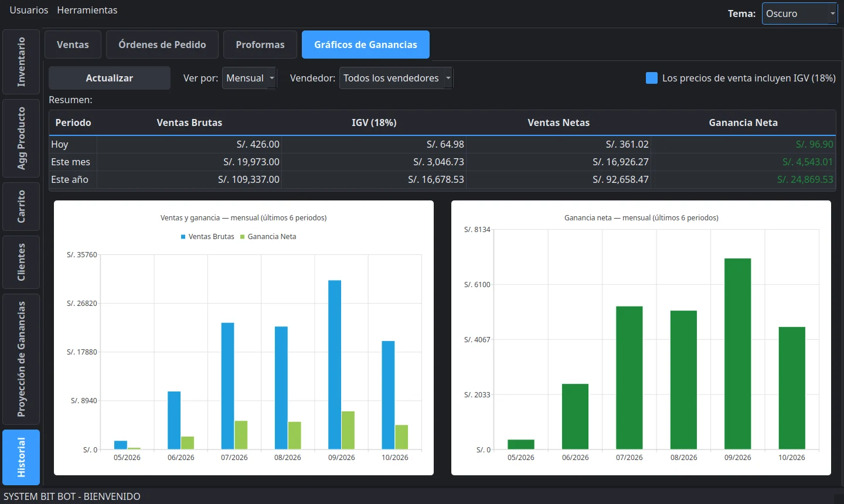Image resolution: width=844 pixels, height=504 pixels.
Task: Click the blue Ventas Brutas legend swatch
Action: tap(183, 237)
